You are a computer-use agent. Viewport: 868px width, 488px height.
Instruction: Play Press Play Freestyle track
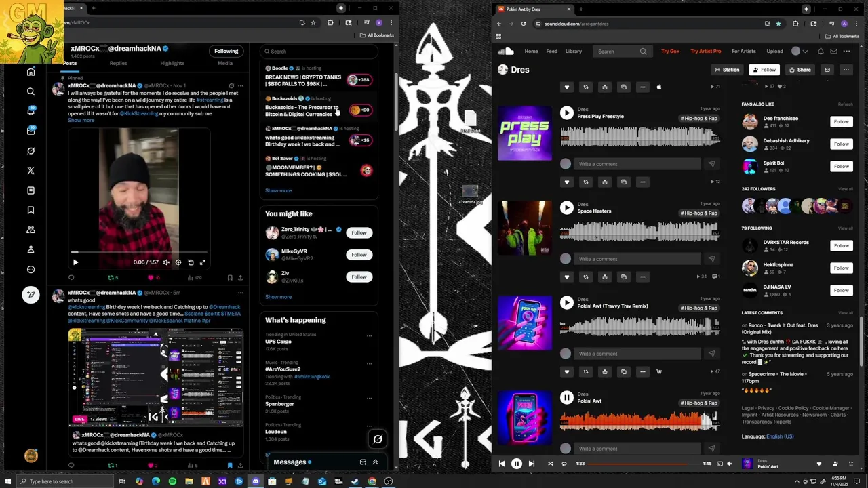click(x=566, y=114)
